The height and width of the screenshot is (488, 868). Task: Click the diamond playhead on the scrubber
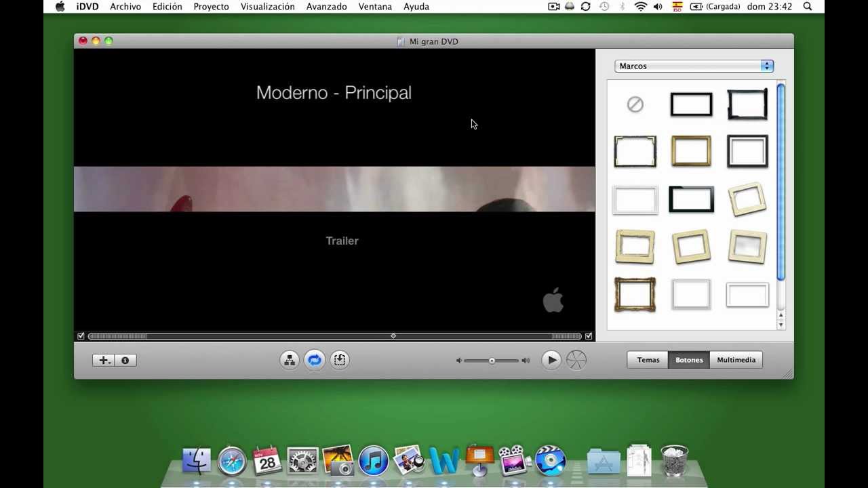(x=393, y=336)
